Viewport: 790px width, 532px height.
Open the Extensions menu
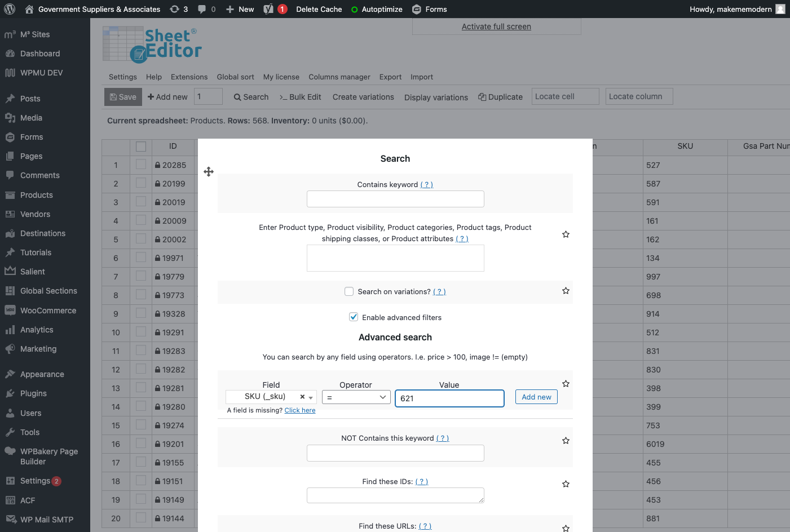click(x=189, y=77)
